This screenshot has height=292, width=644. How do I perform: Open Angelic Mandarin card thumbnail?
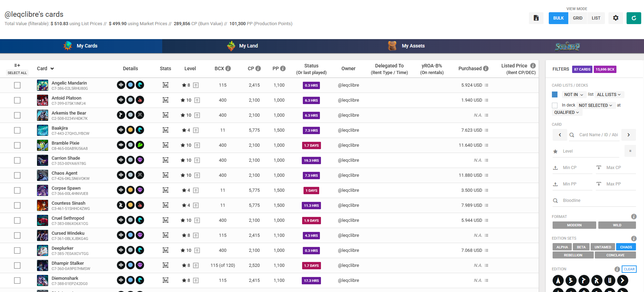point(43,85)
